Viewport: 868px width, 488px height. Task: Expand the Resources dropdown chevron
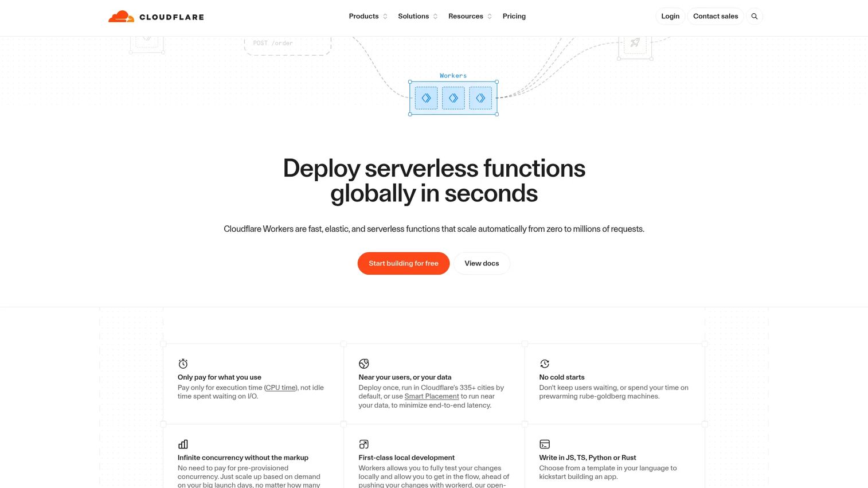coord(490,17)
